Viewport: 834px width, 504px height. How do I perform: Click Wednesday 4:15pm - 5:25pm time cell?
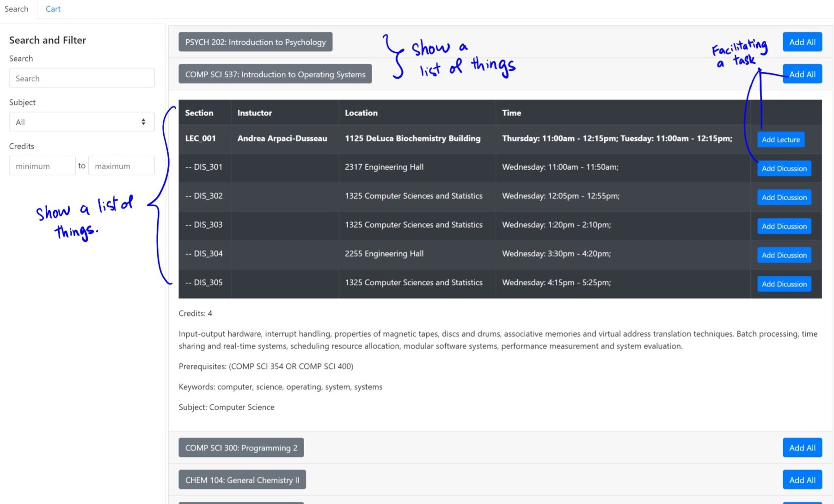(x=623, y=283)
